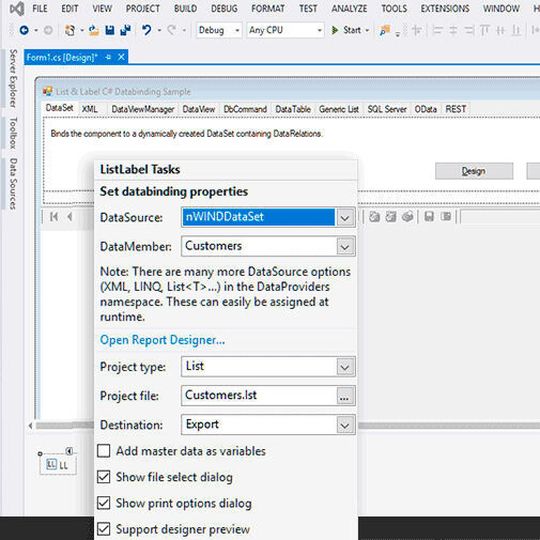Uncheck Show file select dialog
Screen dimensions: 540x540
tap(104, 477)
